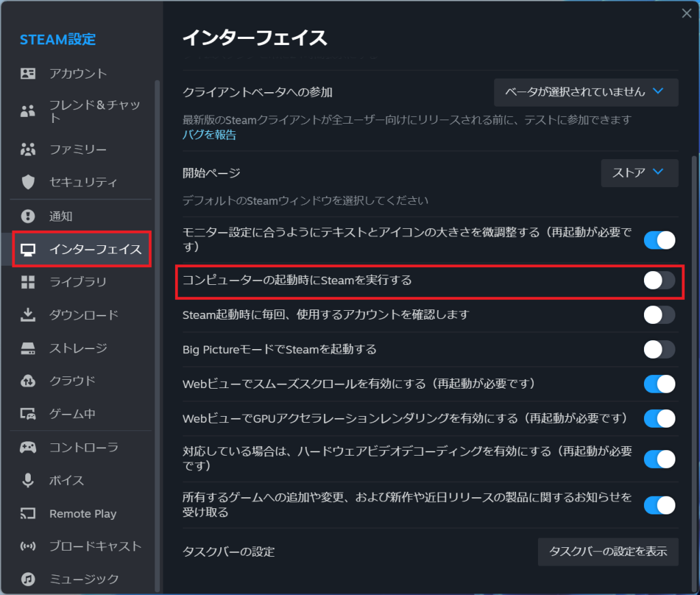Click the Notifications exclamation icon

[x=28, y=217]
